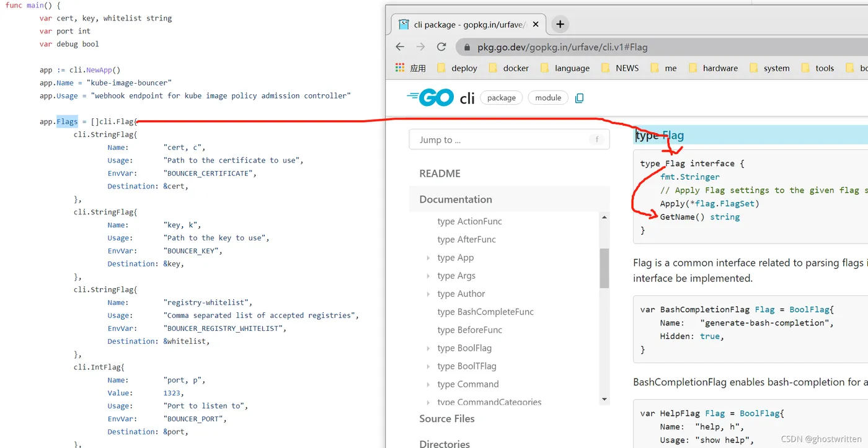Click the lock icon in the address bar
This screenshot has width=868, height=448.
coord(467,47)
